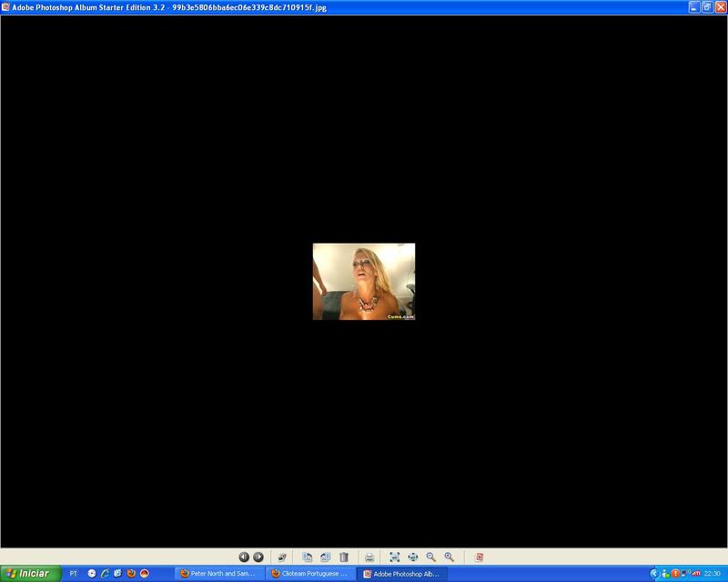Switch to the Peter North Firefox window
728x582 pixels.
220,574
